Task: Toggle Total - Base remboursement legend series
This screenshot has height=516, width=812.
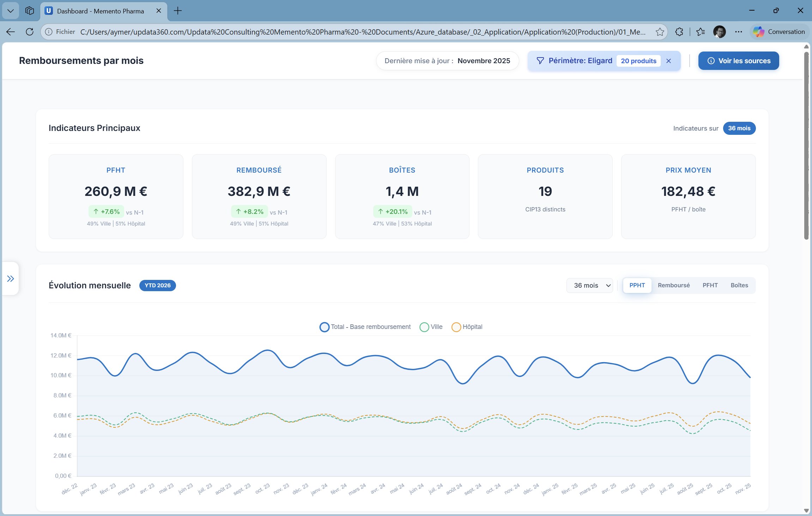Action: point(365,327)
